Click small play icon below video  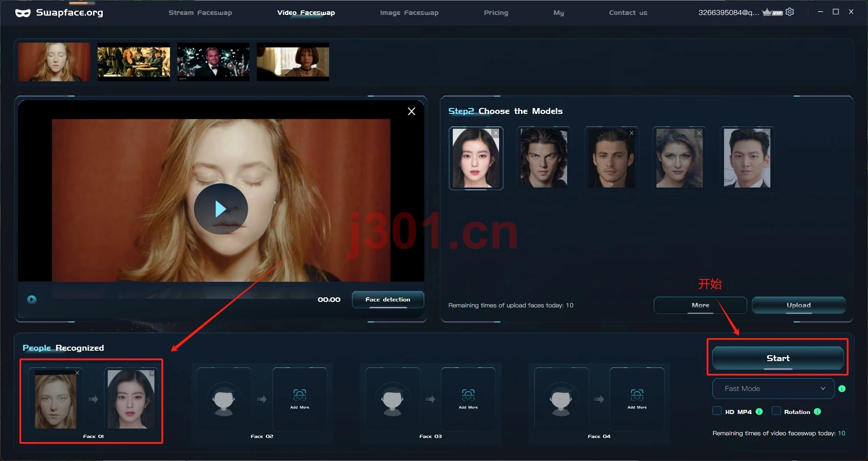coord(32,299)
